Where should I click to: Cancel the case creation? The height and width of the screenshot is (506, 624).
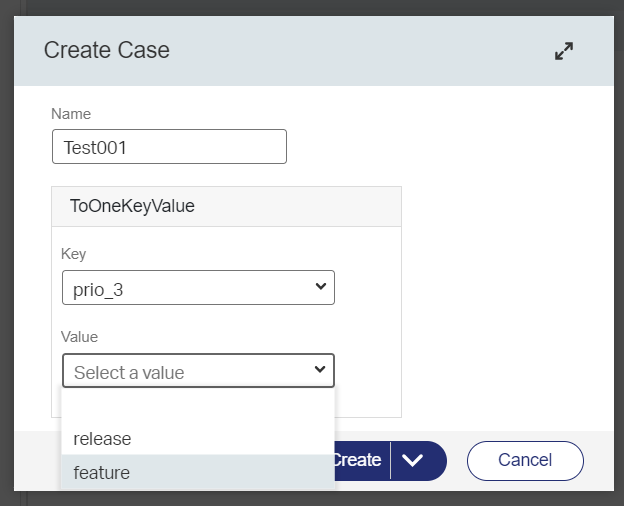pyautogui.click(x=525, y=460)
